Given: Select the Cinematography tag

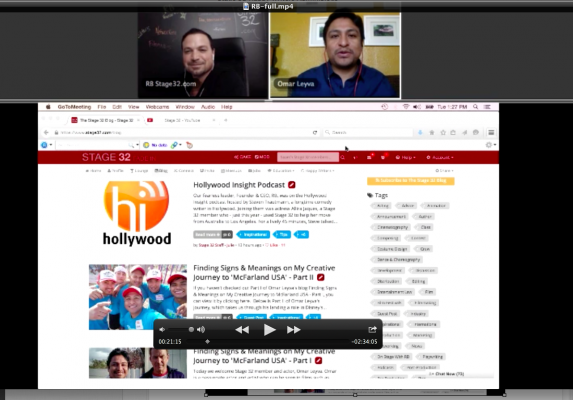Looking at the screenshot, I should point(392,227).
